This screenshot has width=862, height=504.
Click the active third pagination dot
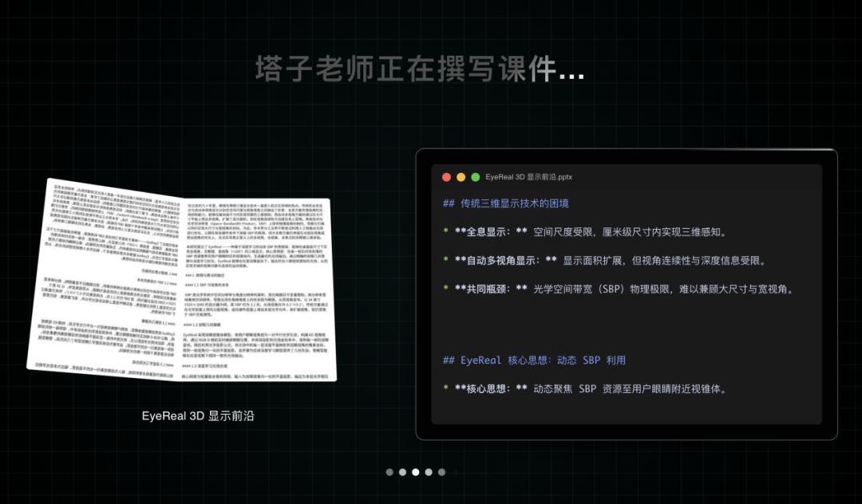[416, 472]
